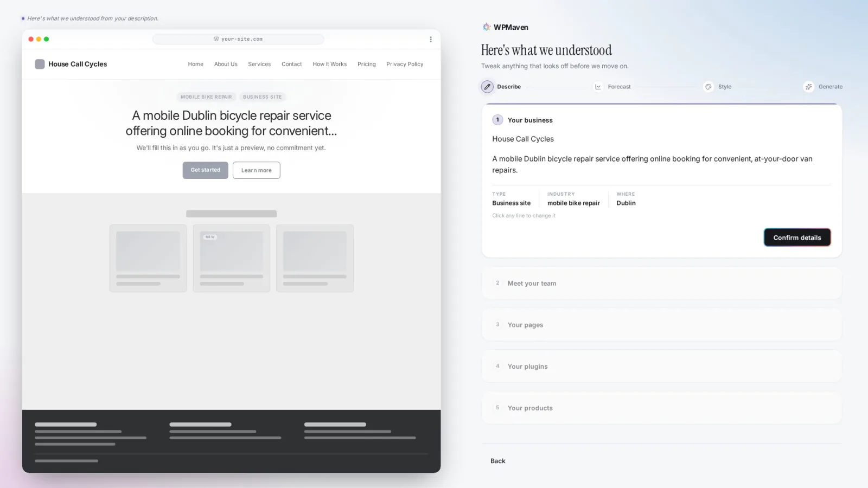
Task: Go Back to the previous step
Action: tap(498, 461)
